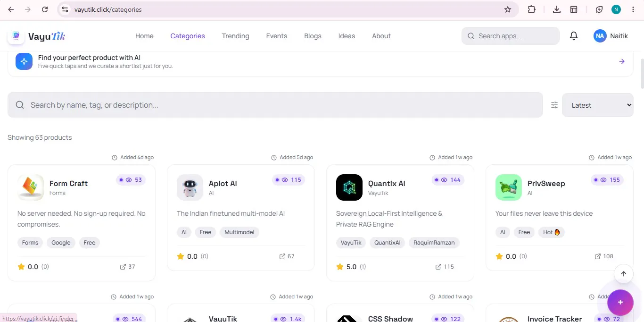Go to Home nav item
This screenshot has height=322, width=644.
coord(144,36)
